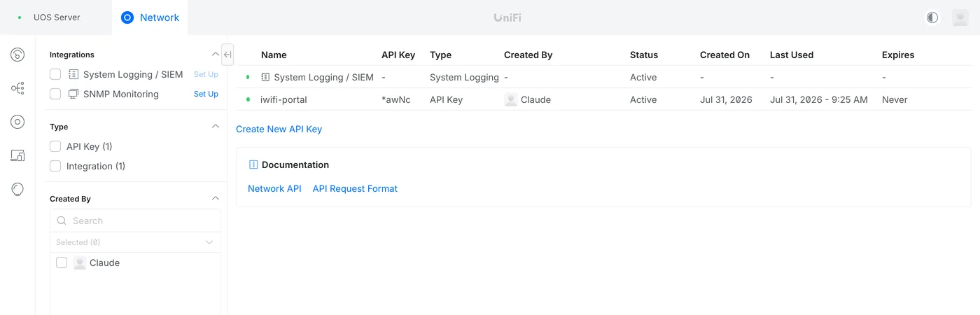The image size is (980, 315).
Task: Open the lightbulb insights icon in sidebar
Action: point(17,189)
